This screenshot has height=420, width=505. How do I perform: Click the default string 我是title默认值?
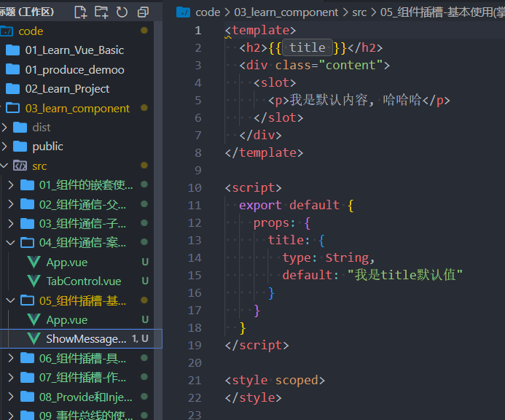pyautogui.click(x=405, y=276)
